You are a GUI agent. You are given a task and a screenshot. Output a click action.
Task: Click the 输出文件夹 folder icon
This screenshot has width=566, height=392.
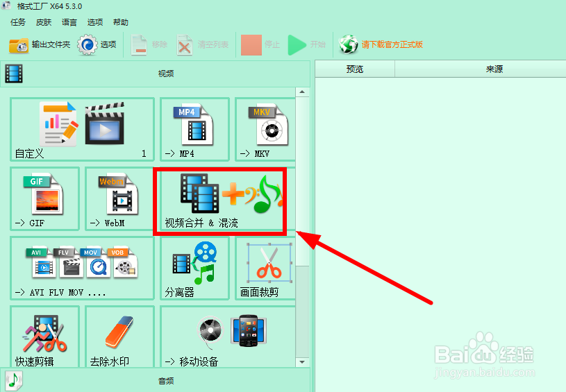click(x=19, y=45)
